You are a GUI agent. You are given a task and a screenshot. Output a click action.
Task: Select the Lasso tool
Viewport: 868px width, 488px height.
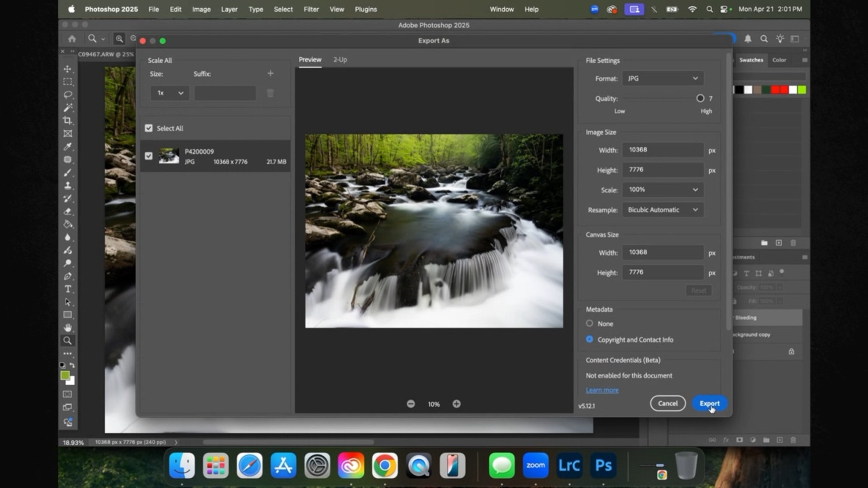68,94
